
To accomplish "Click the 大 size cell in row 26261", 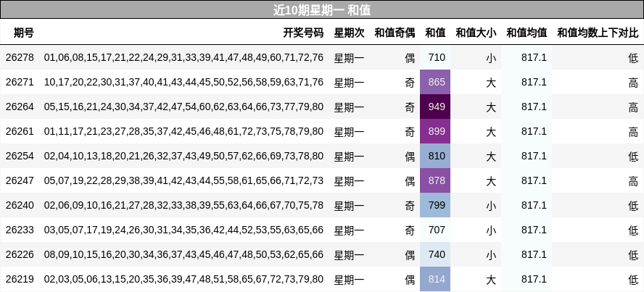I will tap(491, 132).
